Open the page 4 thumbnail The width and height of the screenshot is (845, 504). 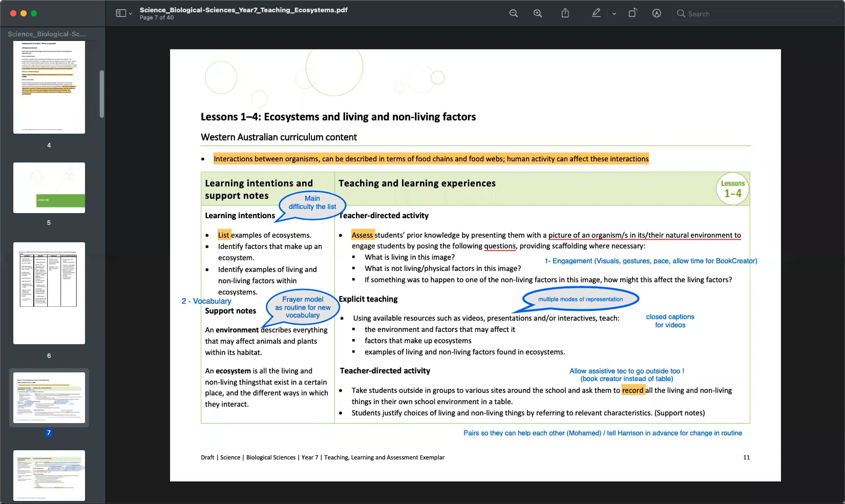point(49,88)
